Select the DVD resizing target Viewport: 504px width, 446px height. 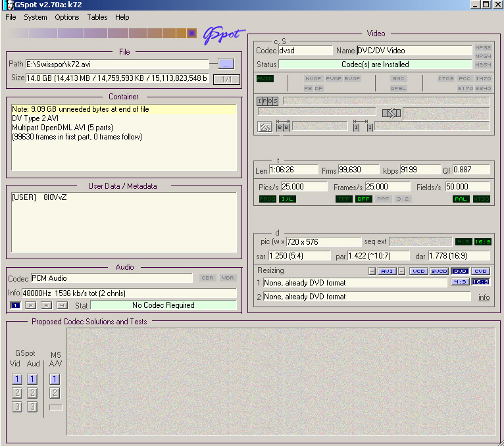click(460, 271)
